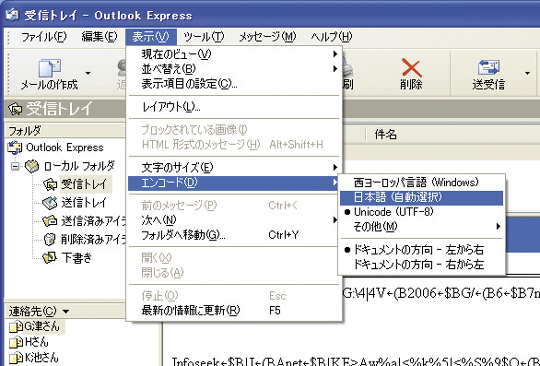This screenshot has height=366, width=540.
Task: Select 西ヨーロッパ言語 (Windows) encoding
Action: coord(421,182)
